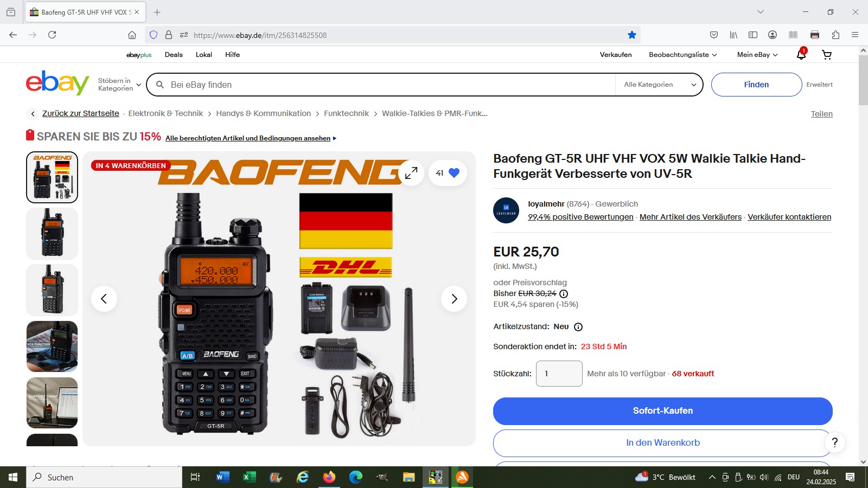The width and height of the screenshot is (868, 488).
Task: Open the shopping cart icon
Action: pyautogui.click(x=827, y=55)
